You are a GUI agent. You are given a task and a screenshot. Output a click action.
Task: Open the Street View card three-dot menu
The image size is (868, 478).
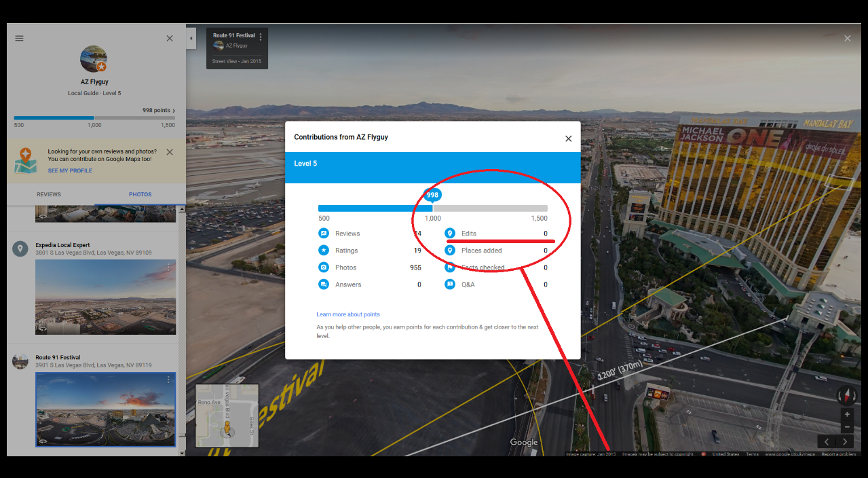click(261, 37)
